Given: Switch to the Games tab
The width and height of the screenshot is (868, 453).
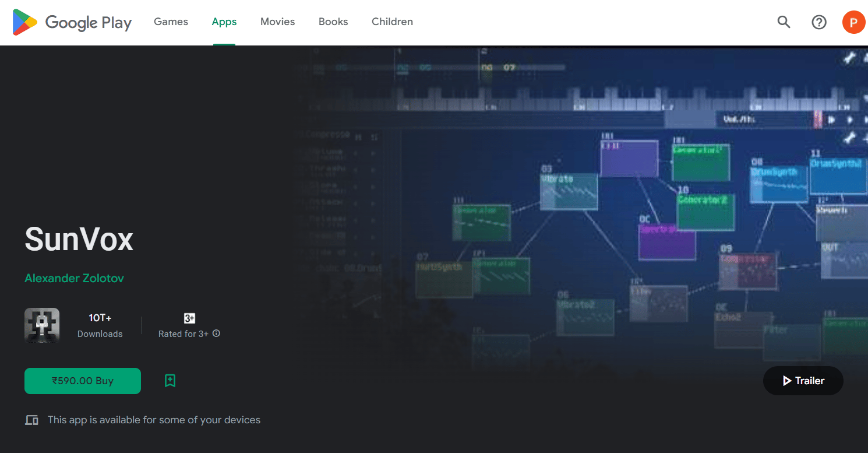Looking at the screenshot, I should point(171,22).
